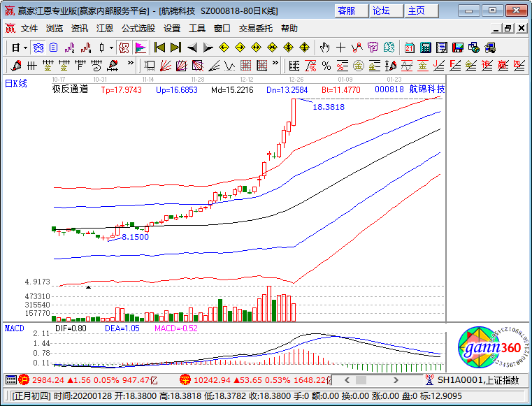The height and width of the screenshot is (406, 532).
Task: Click the status bar scroll left arrow
Action: (x=347, y=380)
